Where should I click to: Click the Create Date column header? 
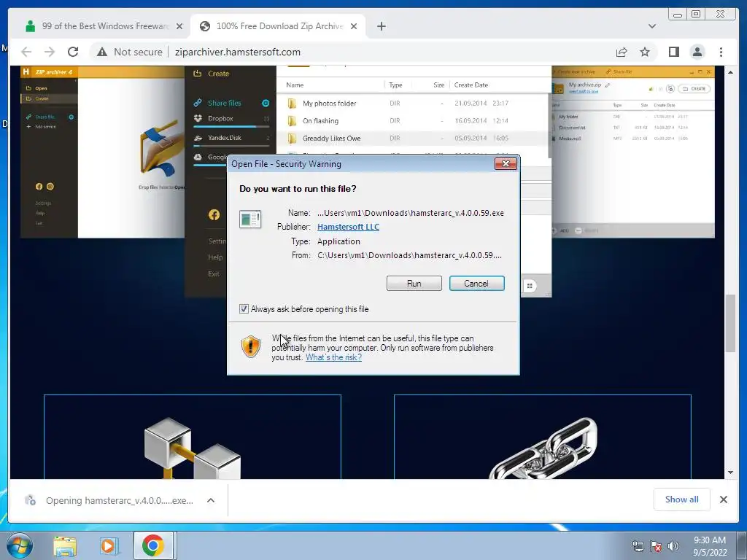point(471,85)
